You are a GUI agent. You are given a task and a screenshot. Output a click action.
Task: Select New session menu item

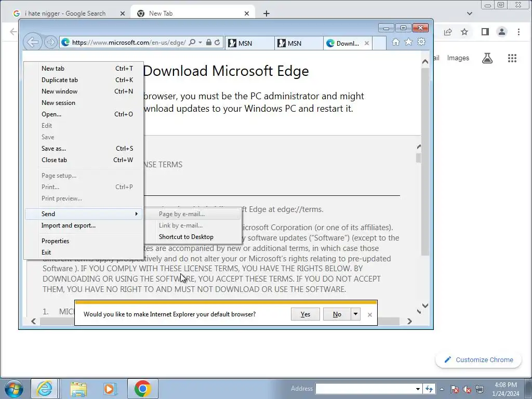click(84, 103)
